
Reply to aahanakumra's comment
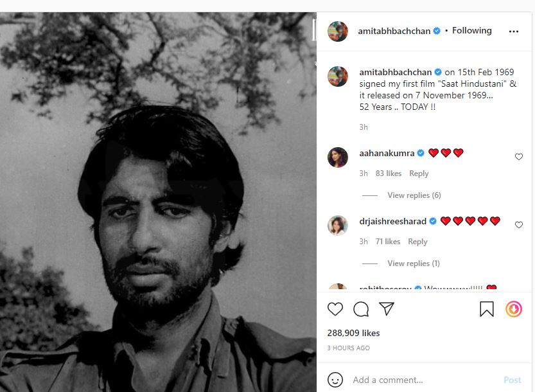[x=419, y=174]
